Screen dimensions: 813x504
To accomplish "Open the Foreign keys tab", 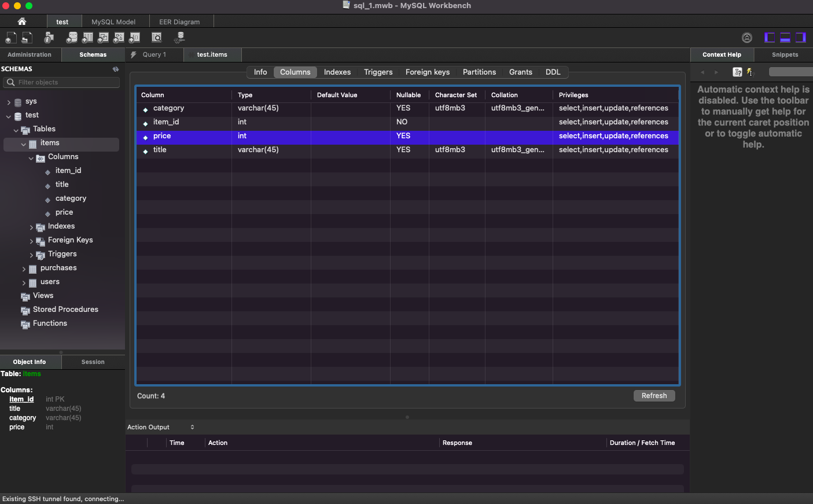I will (x=428, y=72).
